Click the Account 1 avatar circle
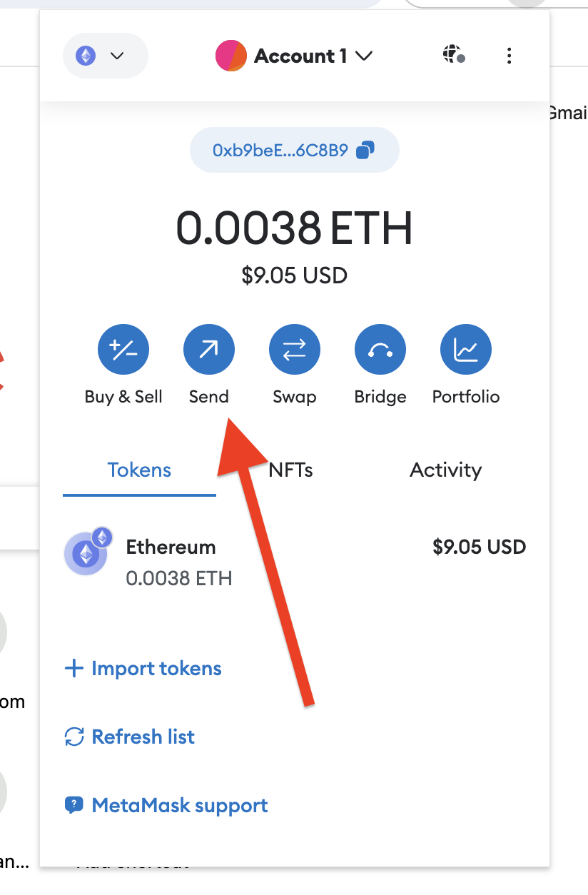The width and height of the screenshot is (588, 895). (231, 56)
